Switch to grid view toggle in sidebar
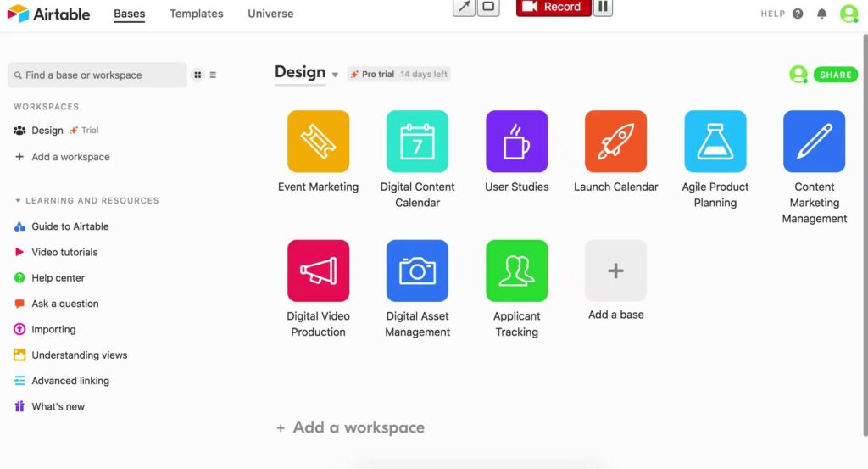 198,75
